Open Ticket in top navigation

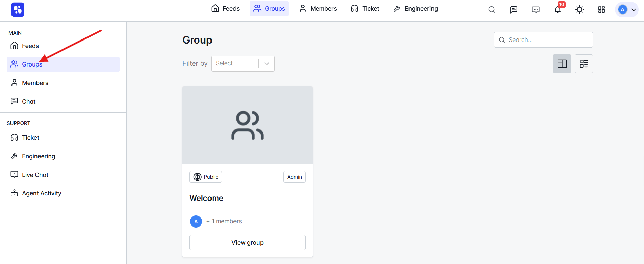click(365, 9)
